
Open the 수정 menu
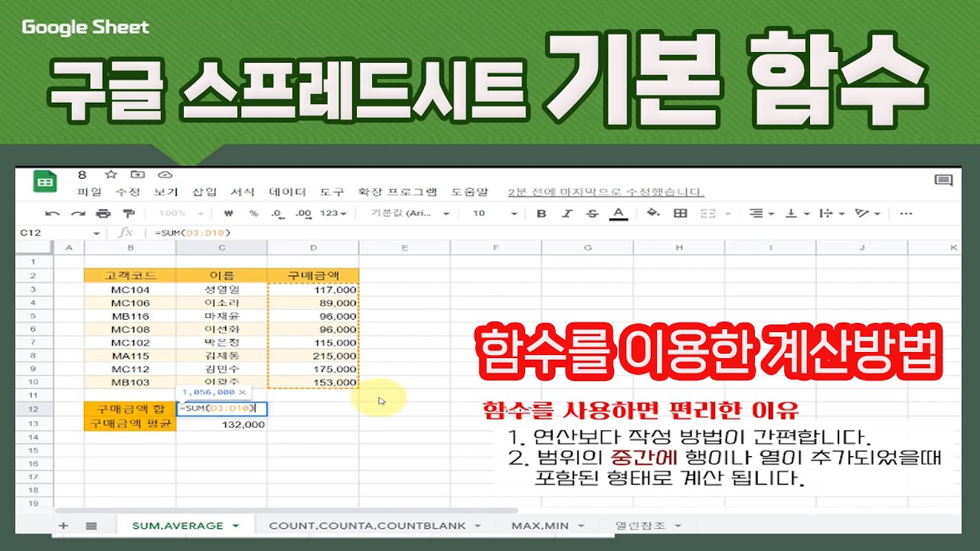click(x=128, y=192)
